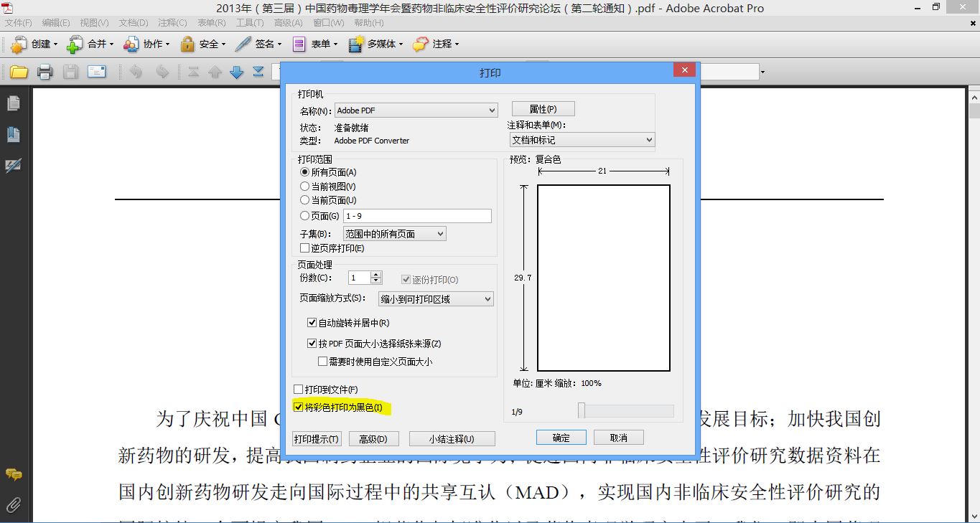Click the undo arrow icon
This screenshot has width=980, height=523.
point(136,72)
